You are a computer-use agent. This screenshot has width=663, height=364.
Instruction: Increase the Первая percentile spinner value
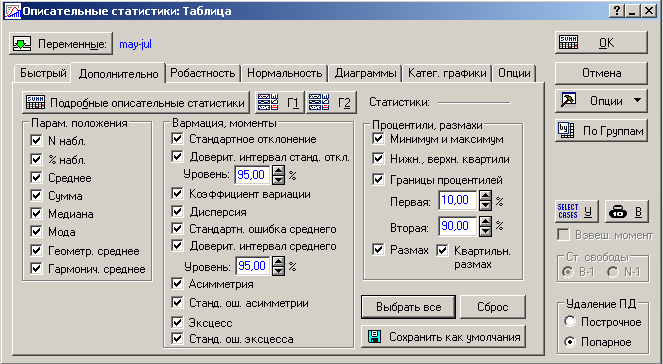coord(485,196)
